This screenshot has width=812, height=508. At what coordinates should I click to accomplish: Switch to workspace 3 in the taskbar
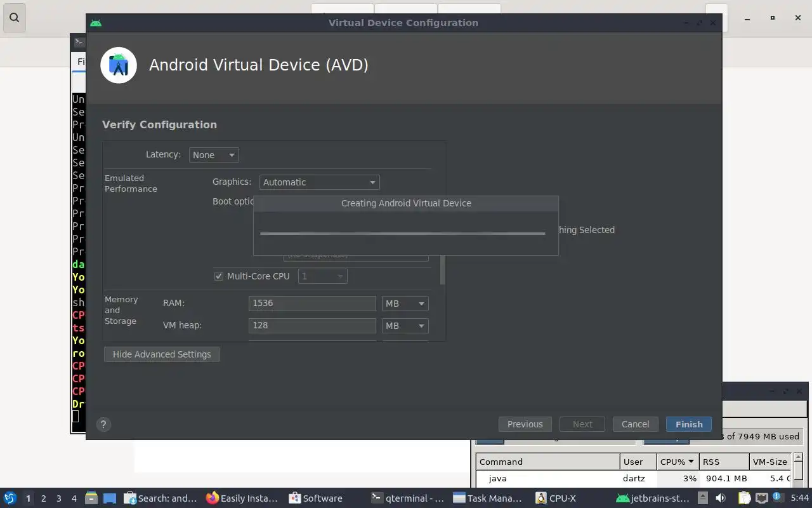tap(59, 498)
